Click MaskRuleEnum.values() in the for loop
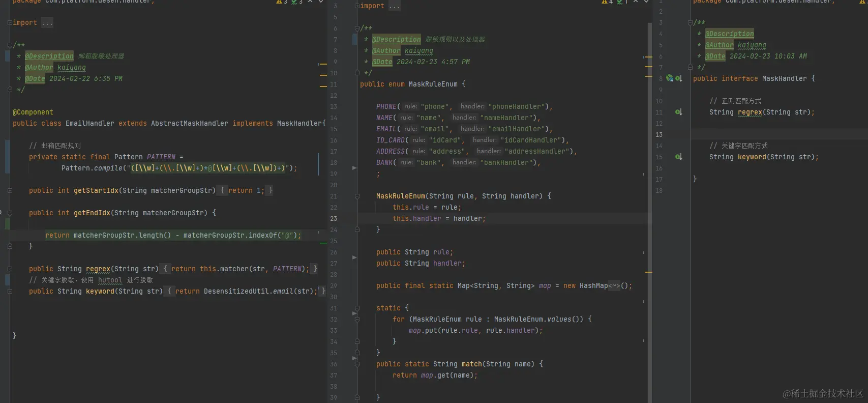Screen dimensions: 868x403 point(539,319)
